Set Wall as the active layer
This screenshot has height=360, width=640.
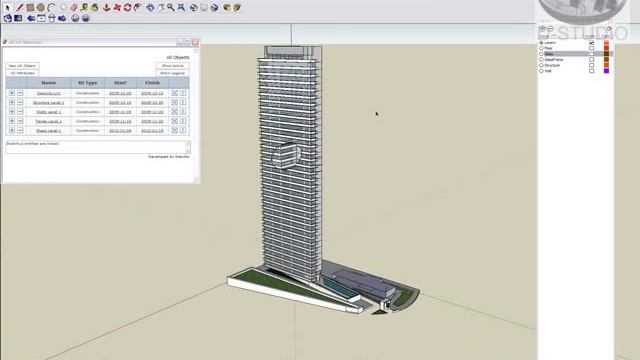(541, 71)
